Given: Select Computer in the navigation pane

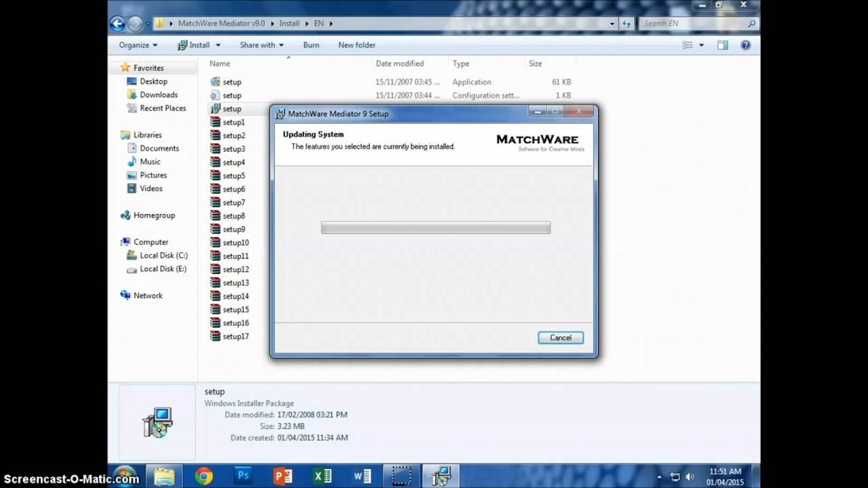Looking at the screenshot, I should coord(151,242).
